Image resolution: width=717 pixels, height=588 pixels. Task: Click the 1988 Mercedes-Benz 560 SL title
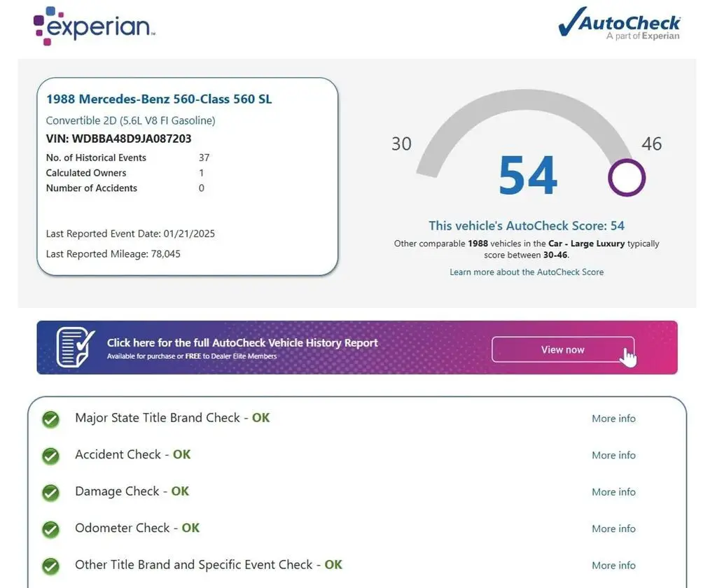(159, 99)
